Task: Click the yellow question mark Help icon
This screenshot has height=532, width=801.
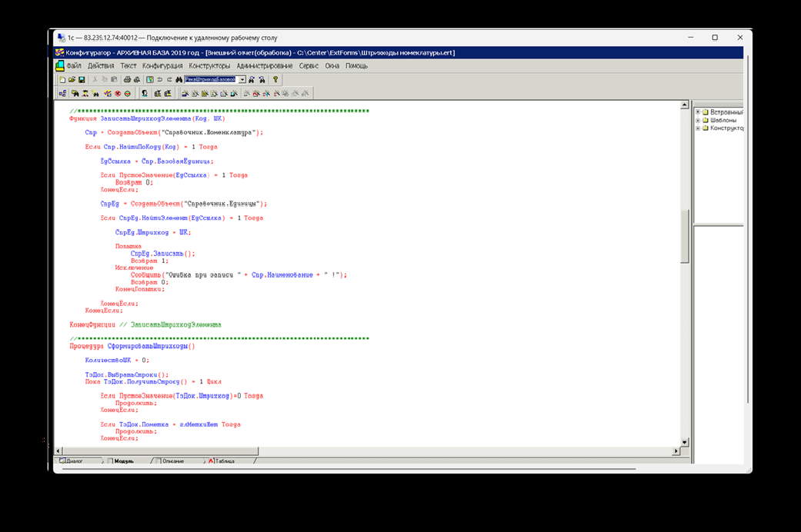Action: point(275,80)
